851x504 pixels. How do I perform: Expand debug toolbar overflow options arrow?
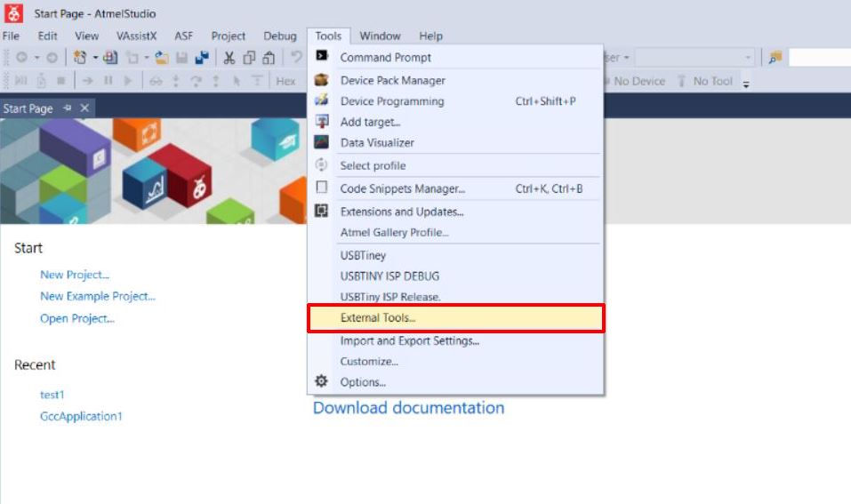pyautogui.click(x=746, y=84)
